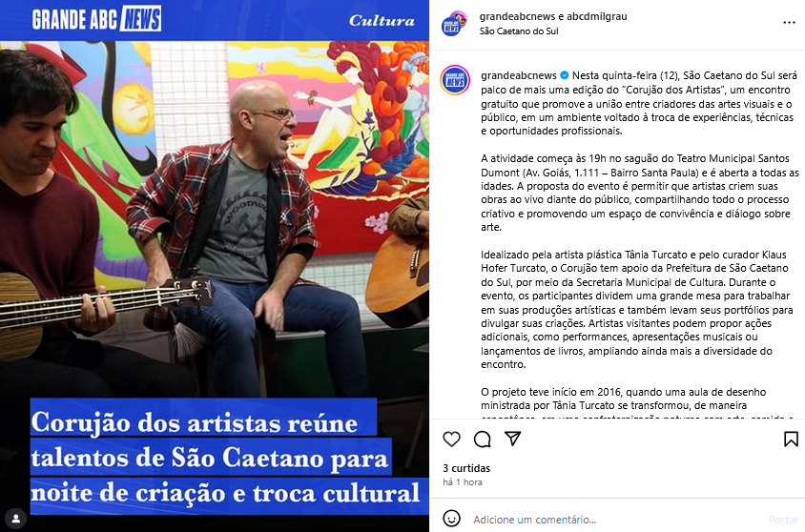Image resolution: width=805 pixels, height=532 pixels.
Task: Open the emoji picker smiley icon
Action: coord(451,519)
